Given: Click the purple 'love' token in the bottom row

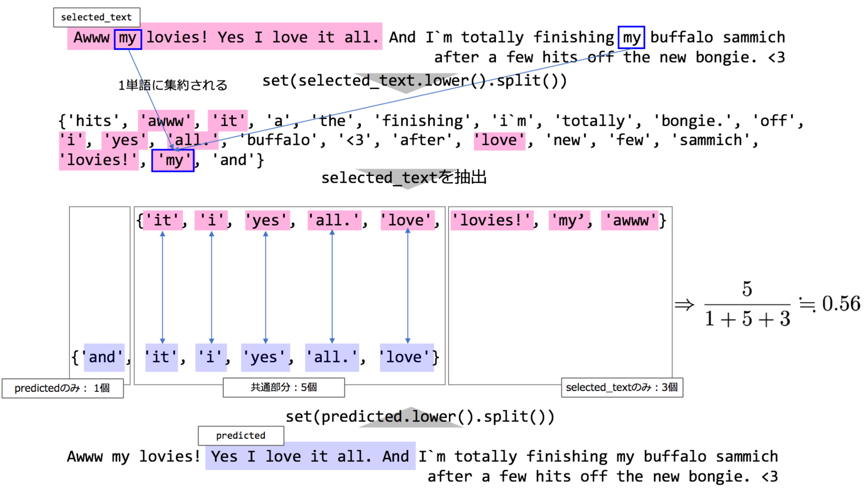Looking at the screenshot, I should coord(406,357).
